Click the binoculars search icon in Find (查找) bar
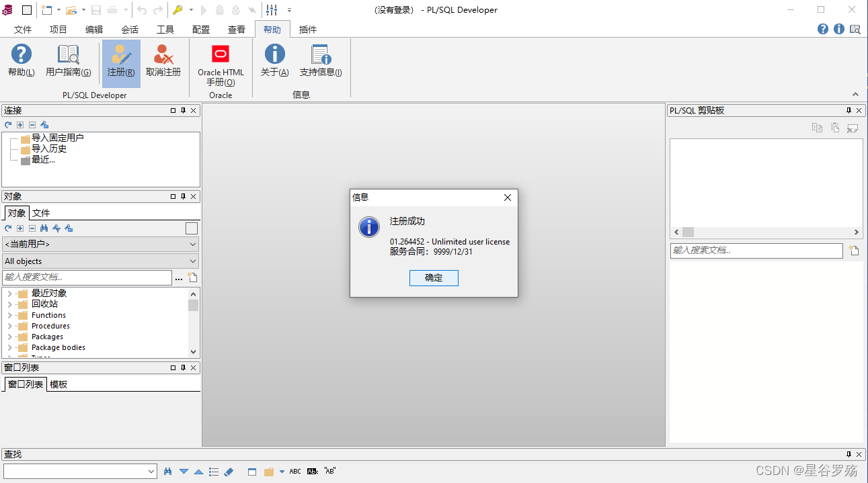 point(168,472)
